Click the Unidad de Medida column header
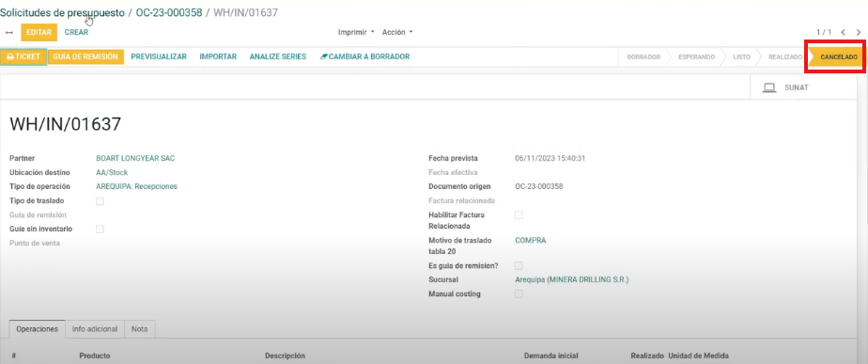The height and width of the screenshot is (364, 868). click(x=699, y=356)
